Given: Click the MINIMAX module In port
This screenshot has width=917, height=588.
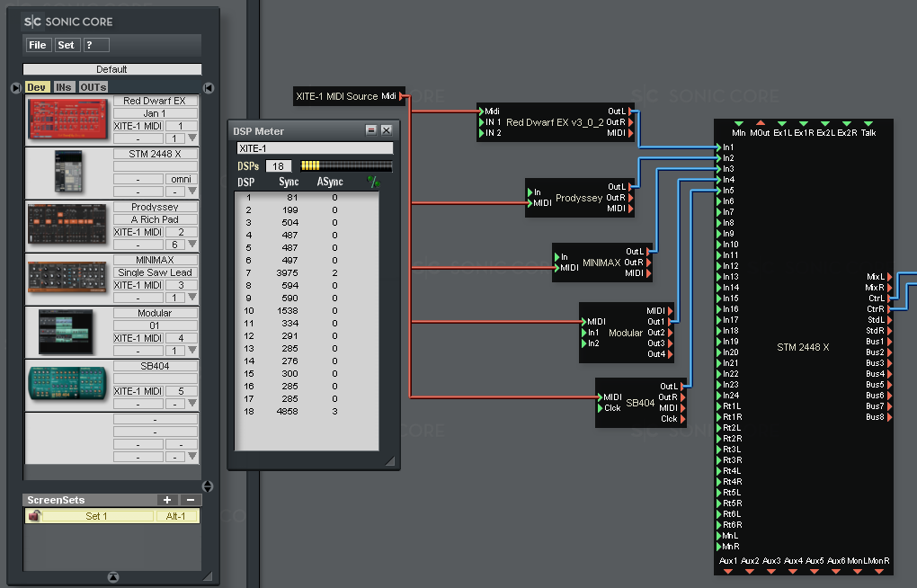Looking at the screenshot, I should coord(556,257).
